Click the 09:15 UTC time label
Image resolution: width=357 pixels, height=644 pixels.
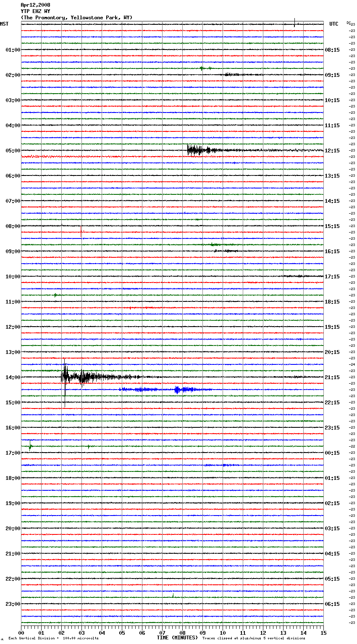click(332, 75)
